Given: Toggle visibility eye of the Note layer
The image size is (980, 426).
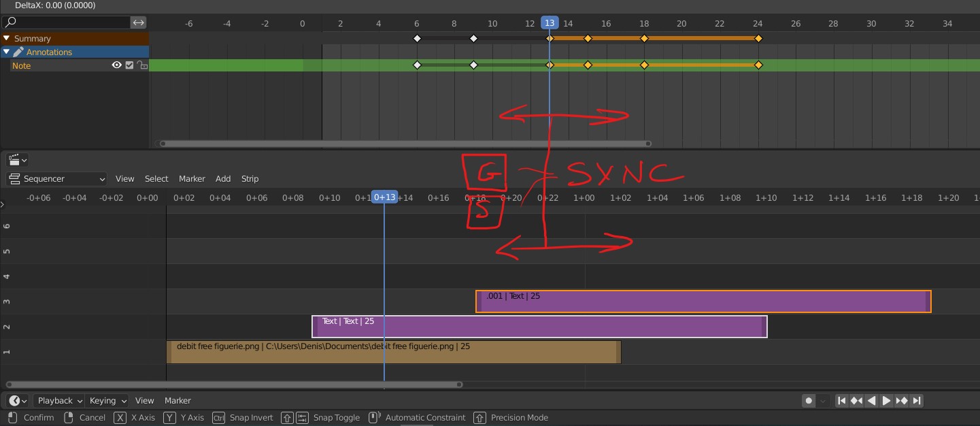Looking at the screenshot, I should tap(117, 65).
